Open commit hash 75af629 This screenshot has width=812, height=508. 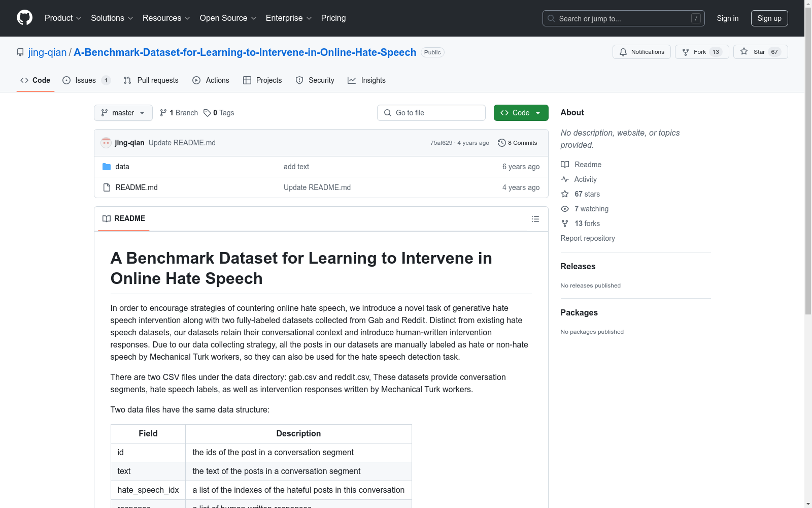pyautogui.click(x=441, y=143)
